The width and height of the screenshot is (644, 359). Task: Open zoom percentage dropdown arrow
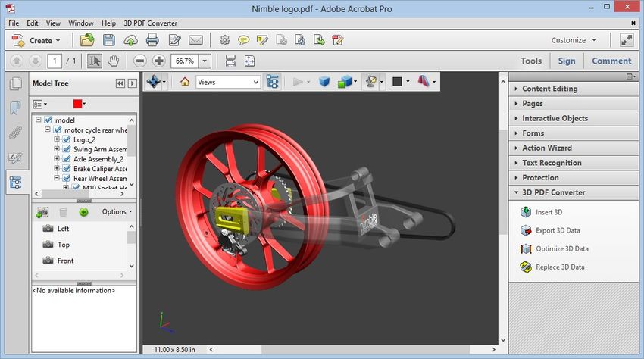(205, 61)
